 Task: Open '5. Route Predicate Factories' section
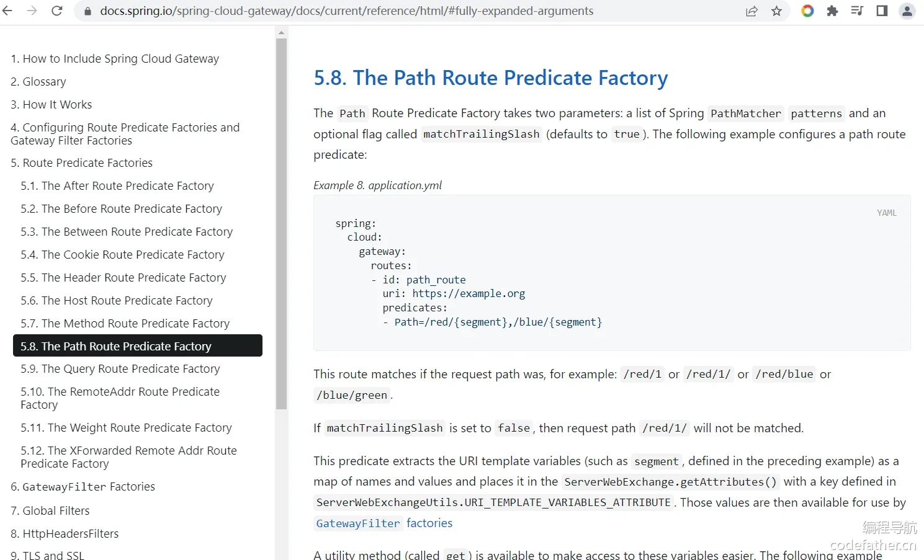click(81, 163)
